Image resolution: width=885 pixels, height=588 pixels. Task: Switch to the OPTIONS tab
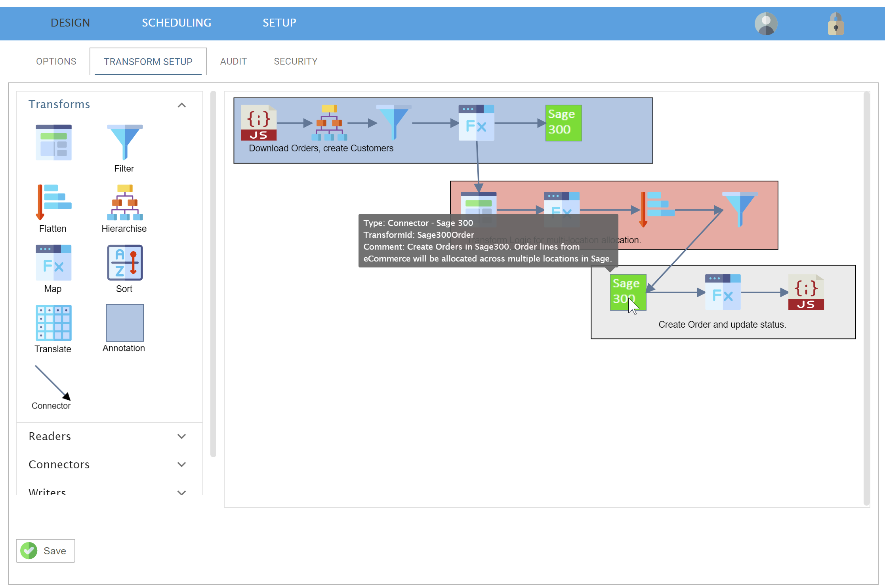click(x=56, y=61)
